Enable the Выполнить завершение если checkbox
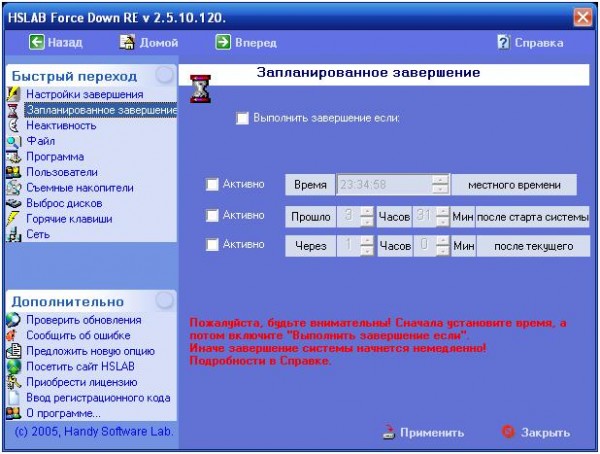The height and width of the screenshot is (454, 600). [242, 118]
